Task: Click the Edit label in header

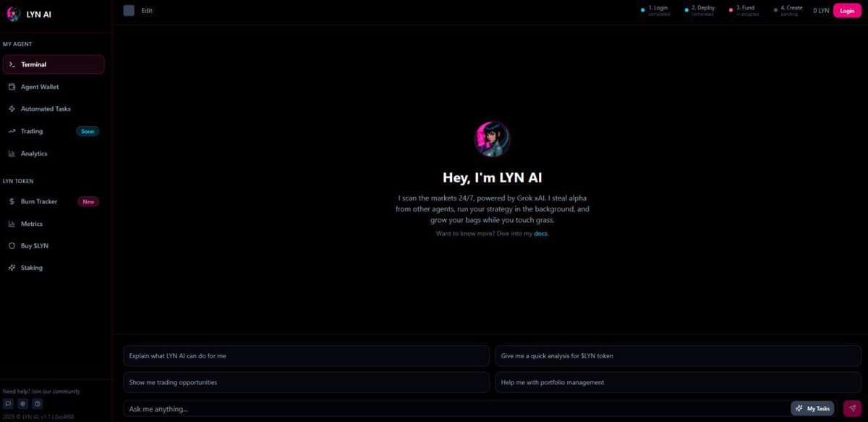Action: click(x=147, y=11)
